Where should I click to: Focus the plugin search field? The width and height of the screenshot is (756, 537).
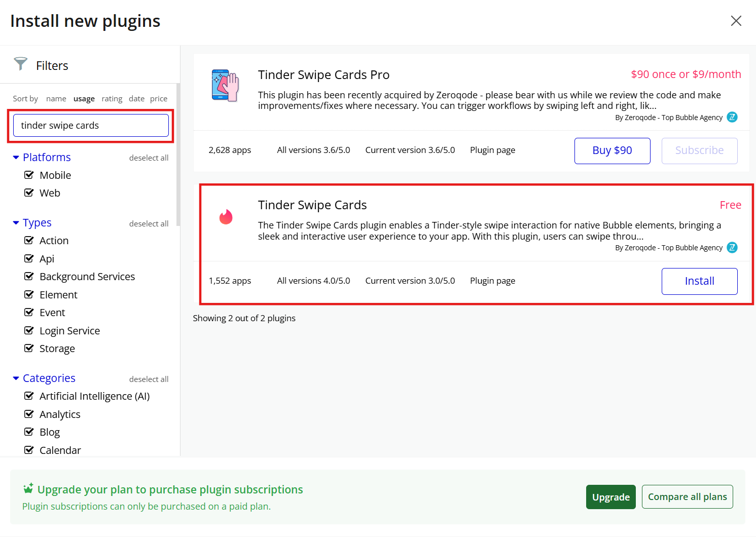(x=91, y=126)
